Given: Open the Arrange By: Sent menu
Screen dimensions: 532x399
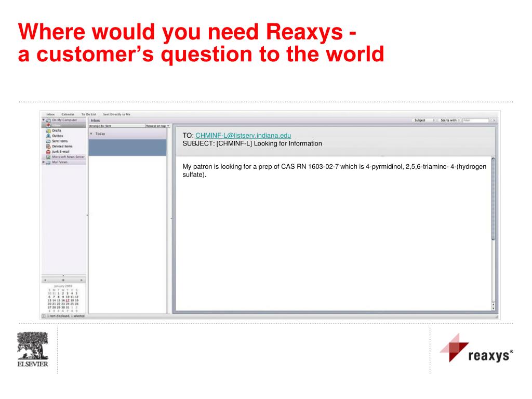Looking at the screenshot, I should [x=117, y=126].
